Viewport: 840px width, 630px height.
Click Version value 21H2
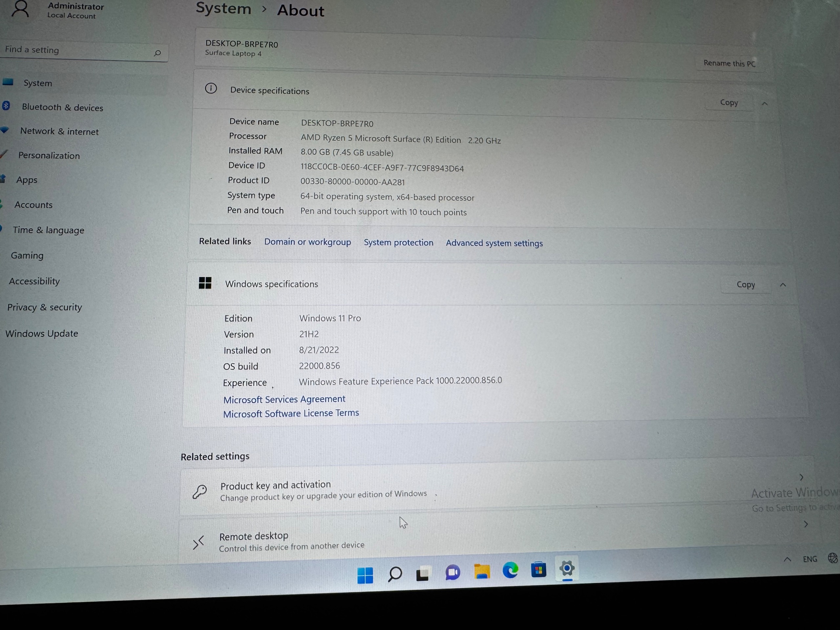pyautogui.click(x=309, y=334)
